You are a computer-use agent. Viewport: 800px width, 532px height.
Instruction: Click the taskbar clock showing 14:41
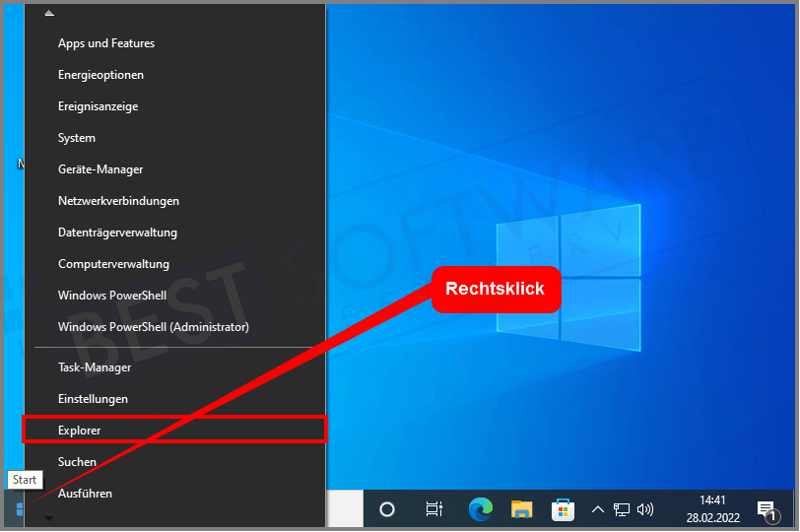(x=712, y=509)
